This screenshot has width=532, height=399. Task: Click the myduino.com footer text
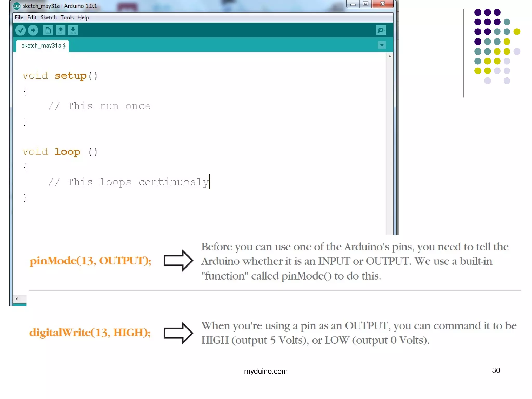266,371
